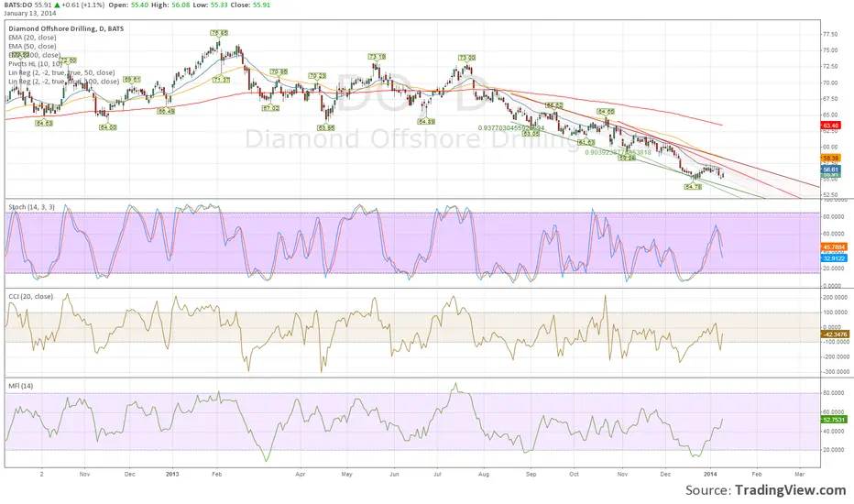Click the Lin Reg (2, -2, true, true, 50, close) legend entry

pyautogui.click(x=61, y=72)
